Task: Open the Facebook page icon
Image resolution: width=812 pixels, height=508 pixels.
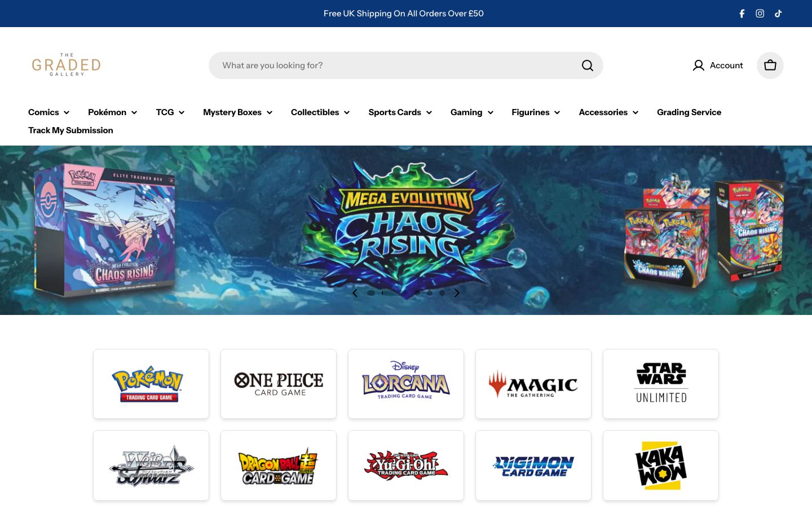Action: (x=742, y=14)
